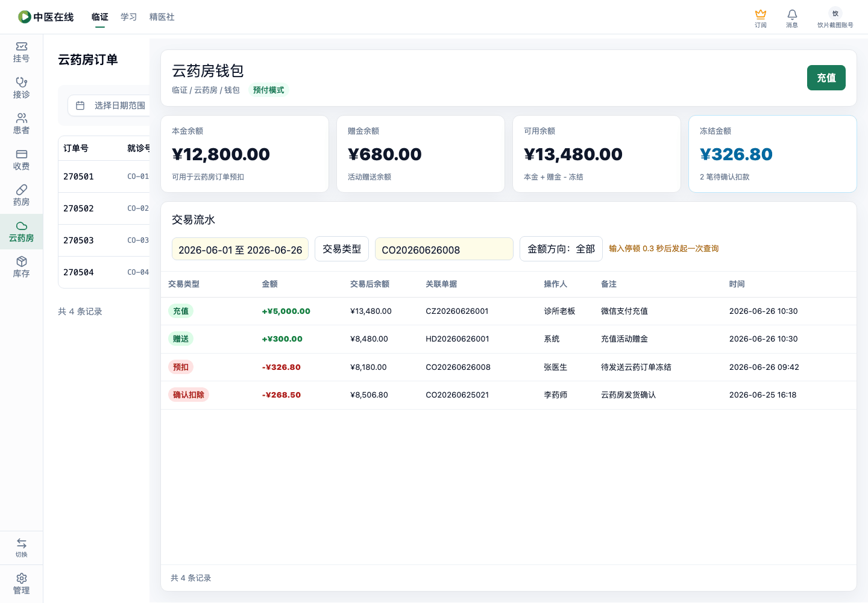The height and width of the screenshot is (603, 868).
Task: Open the 金额方向: 全部 dropdown
Action: [x=561, y=249]
